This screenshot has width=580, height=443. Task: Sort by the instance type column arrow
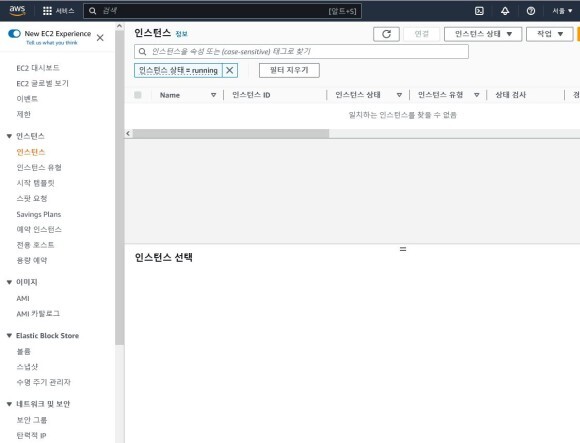476,95
